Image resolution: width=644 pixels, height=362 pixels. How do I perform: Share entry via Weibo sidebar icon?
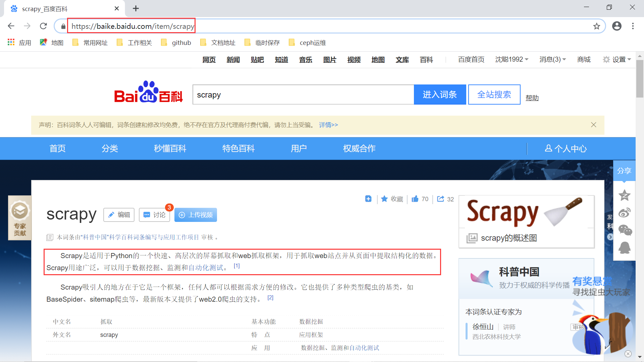pyautogui.click(x=625, y=213)
